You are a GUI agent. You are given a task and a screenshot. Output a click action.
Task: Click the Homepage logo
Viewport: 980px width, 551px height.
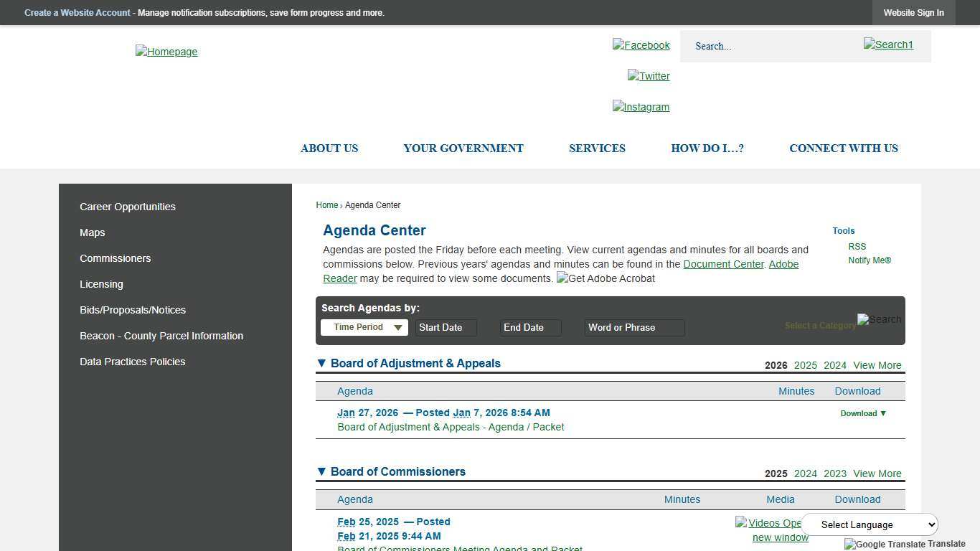(166, 51)
